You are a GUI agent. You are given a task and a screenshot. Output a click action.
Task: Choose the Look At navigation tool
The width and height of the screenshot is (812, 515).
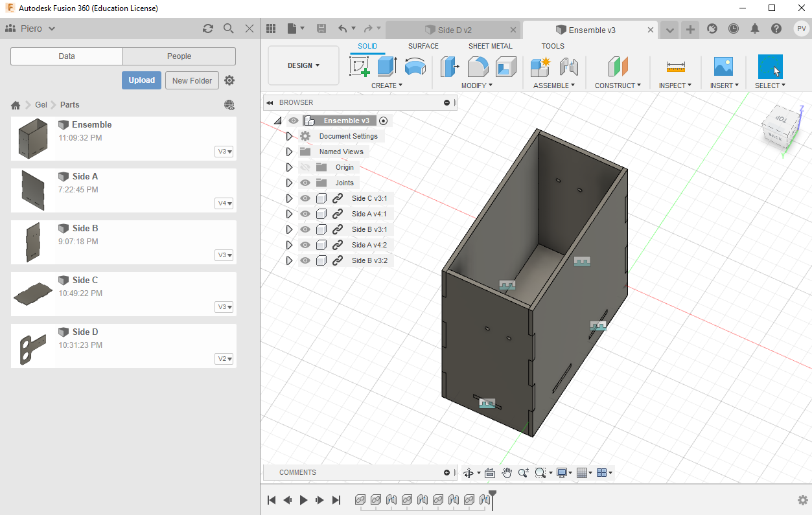pyautogui.click(x=490, y=473)
